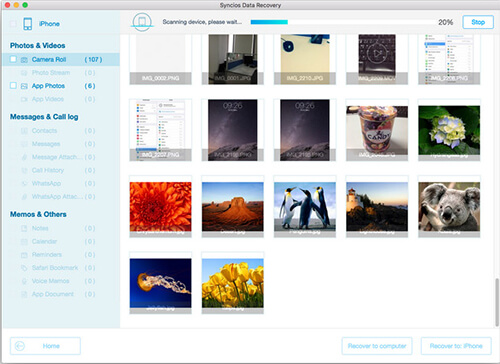Screen dimensions: 500x364
Task: Click the App Document icon
Action: (x=24, y=294)
